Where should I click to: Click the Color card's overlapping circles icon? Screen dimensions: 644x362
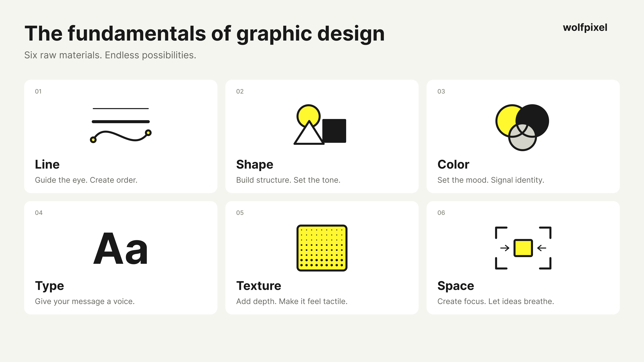[x=522, y=127]
